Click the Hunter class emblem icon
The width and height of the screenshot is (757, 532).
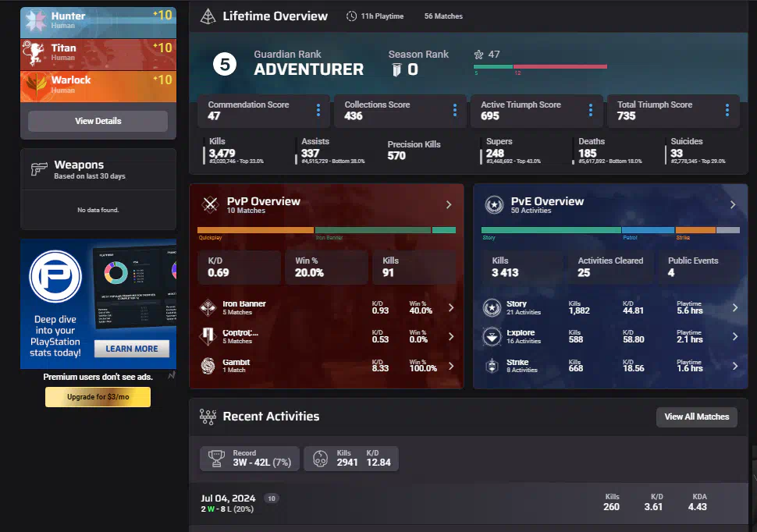click(x=35, y=21)
